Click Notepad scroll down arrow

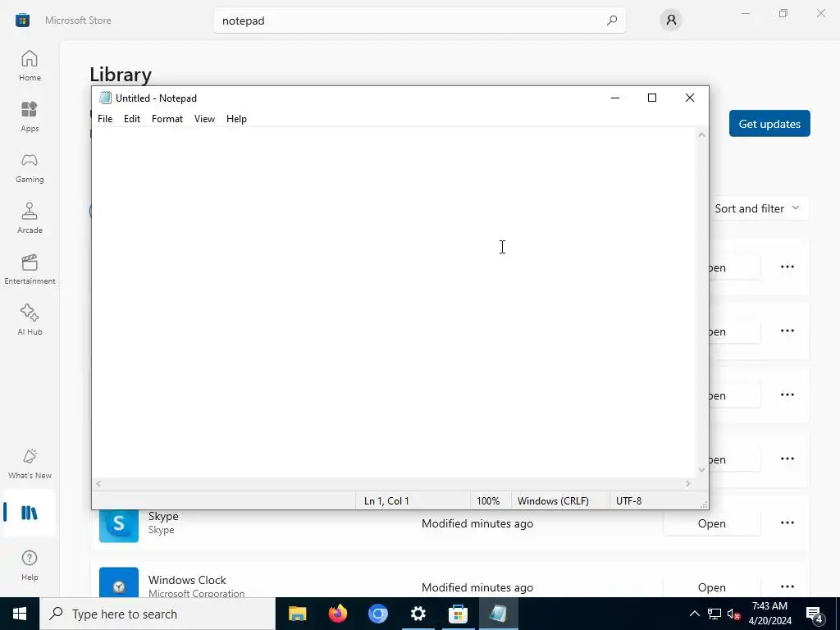pos(701,470)
